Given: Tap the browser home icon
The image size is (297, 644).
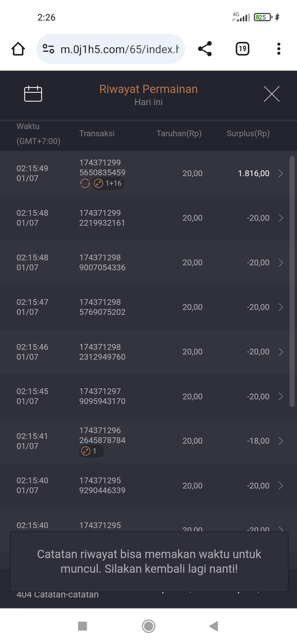Looking at the screenshot, I should [x=18, y=49].
